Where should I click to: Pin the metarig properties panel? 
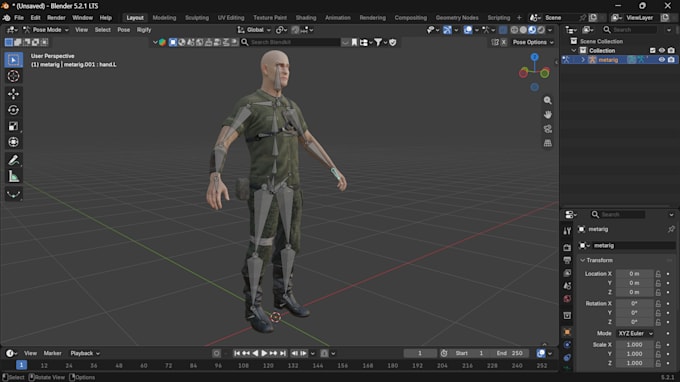pos(671,229)
